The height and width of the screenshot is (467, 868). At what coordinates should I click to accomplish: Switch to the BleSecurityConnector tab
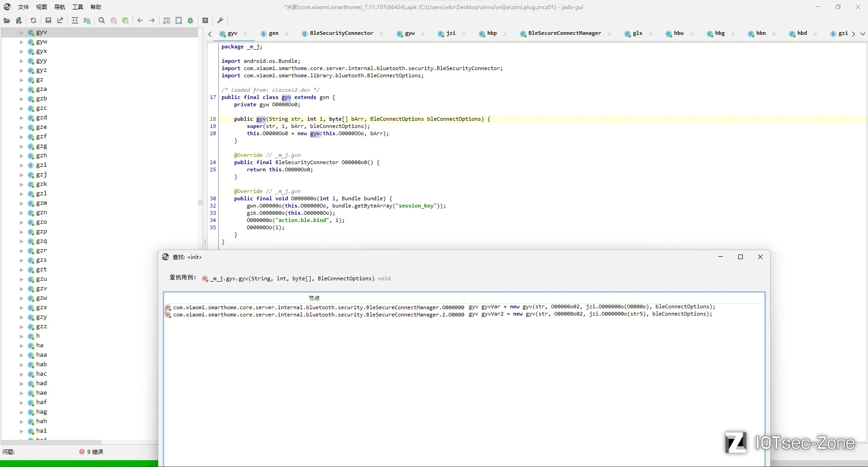pos(341,33)
